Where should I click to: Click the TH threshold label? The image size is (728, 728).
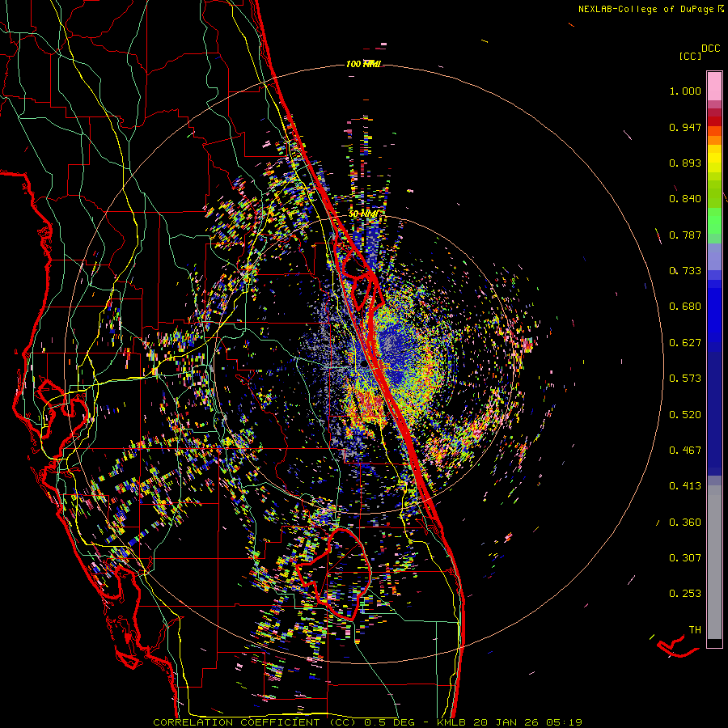(695, 630)
